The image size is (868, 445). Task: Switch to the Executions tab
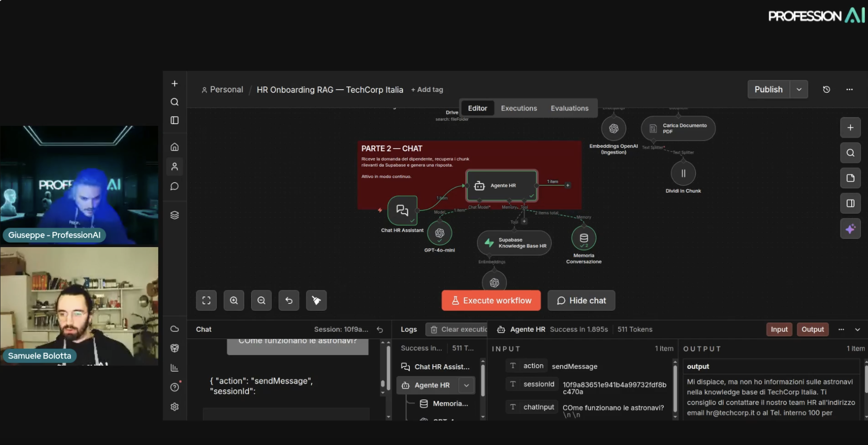pos(519,108)
